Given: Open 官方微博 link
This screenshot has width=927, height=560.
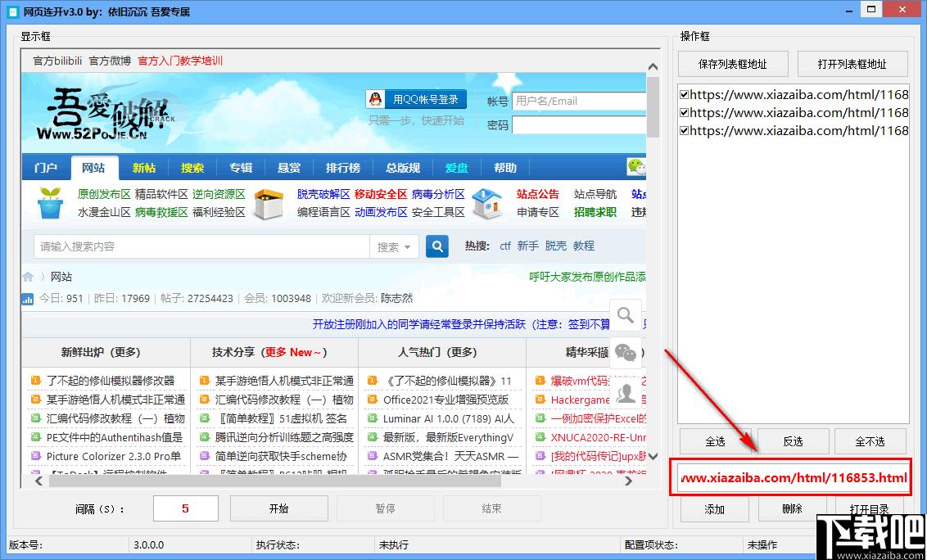Looking at the screenshot, I should click(x=110, y=61).
